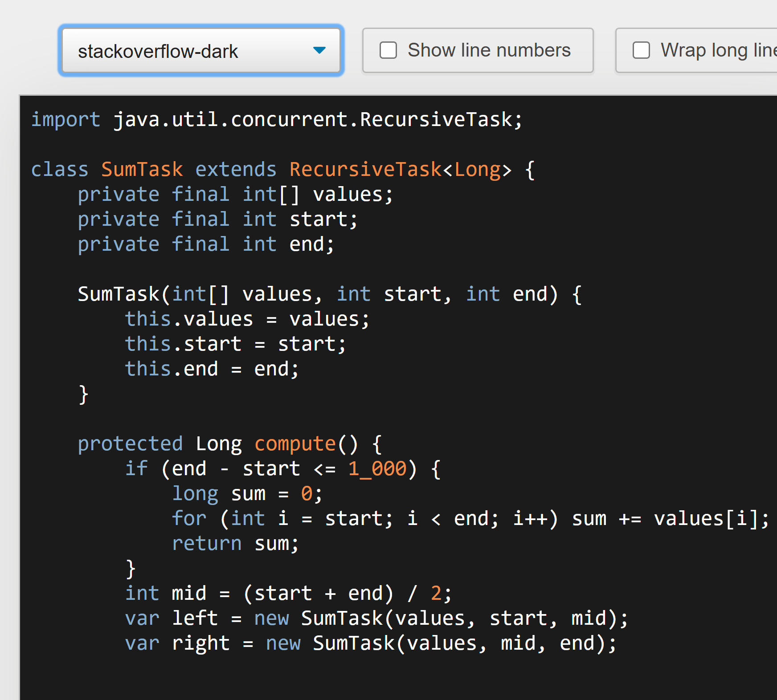Click the protected Long compute() line
The width and height of the screenshot is (777, 700).
230,444
